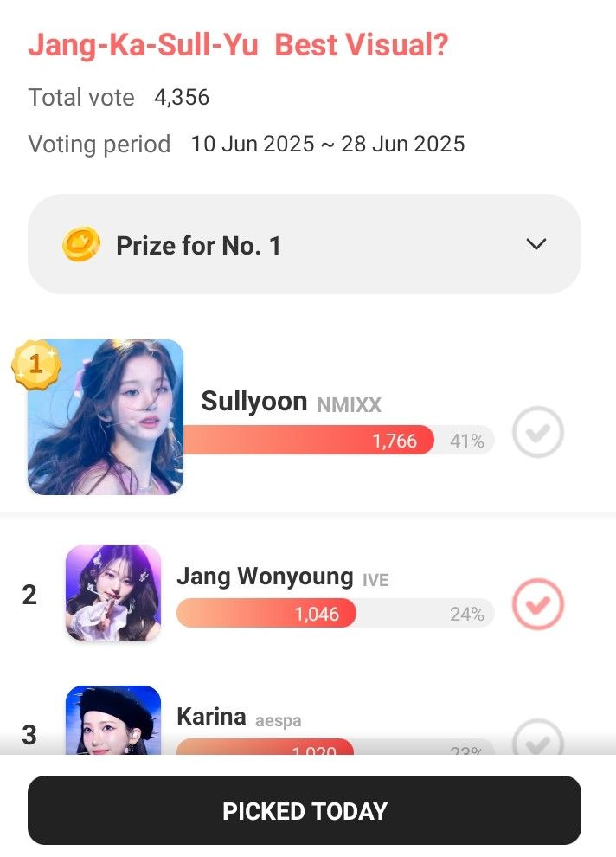Click Sullyoon's 1,766 vote bar
Image resolution: width=616 pixels, height=857 pixels.
point(338,440)
